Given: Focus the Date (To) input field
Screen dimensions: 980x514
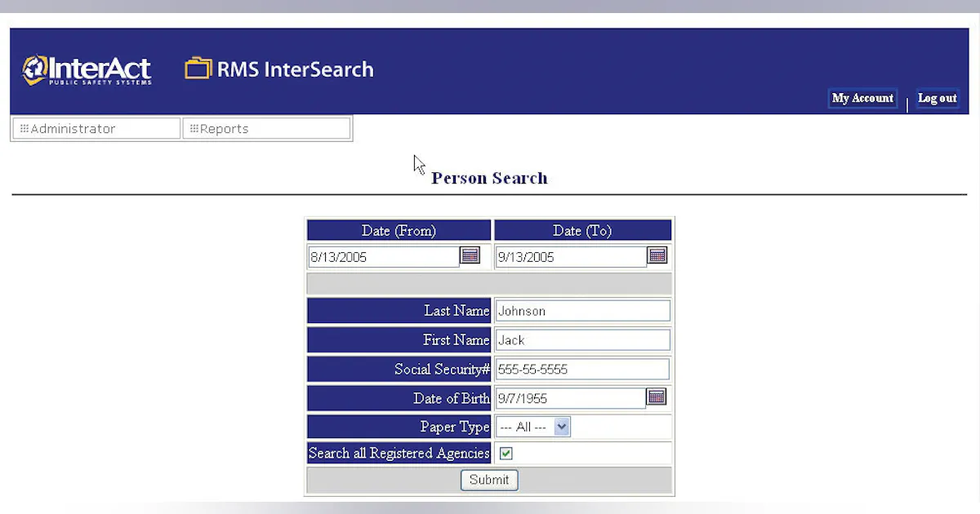Looking at the screenshot, I should coord(571,257).
